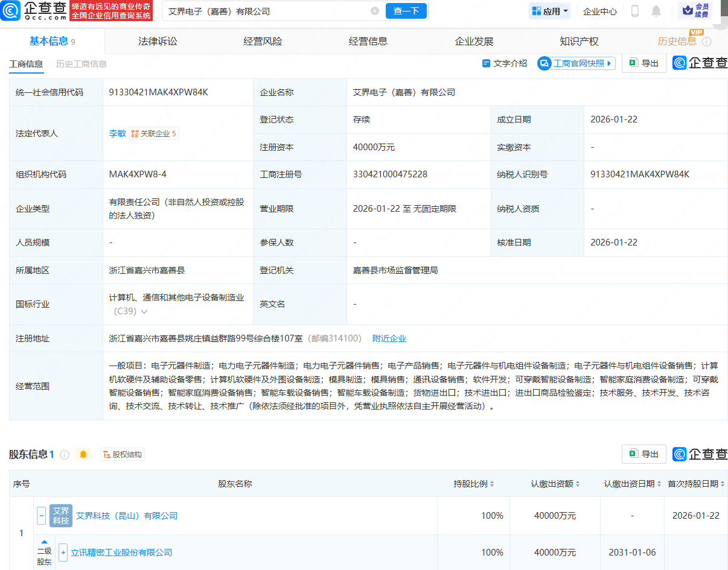Collapse the 二级股东 arrow toggle
This screenshot has height=570, width=728.
(x=44, y=542)
